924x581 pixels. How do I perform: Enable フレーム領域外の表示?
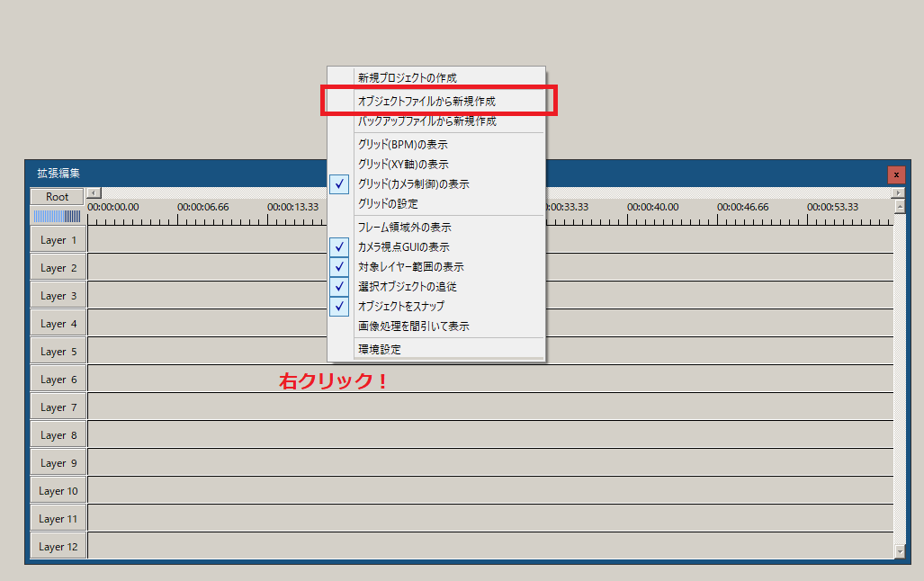coord(402,227)
